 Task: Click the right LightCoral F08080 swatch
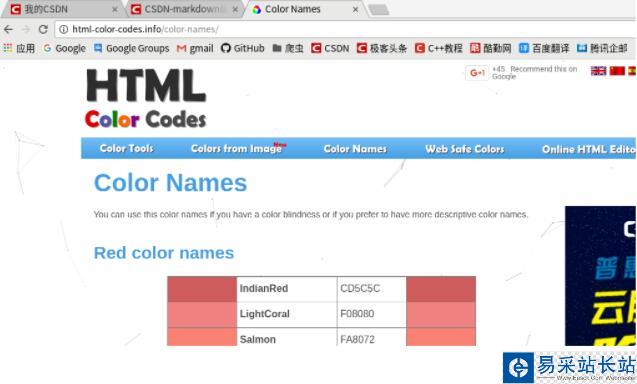pyautogui.click(x=441, y=315)
